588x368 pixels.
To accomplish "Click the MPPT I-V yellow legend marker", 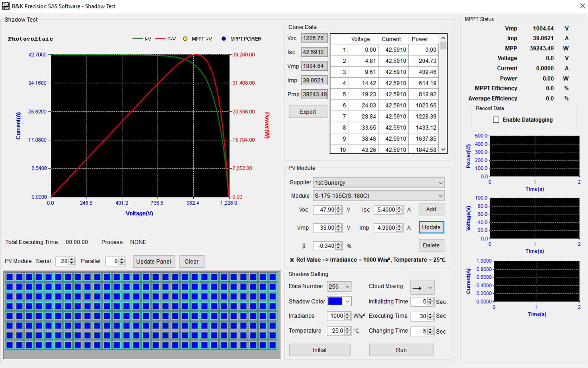I will point(185,39).
